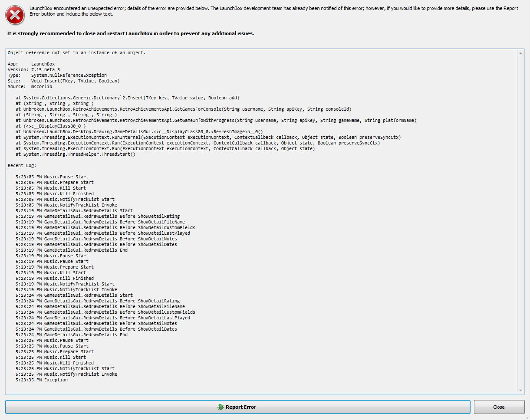The height and width of the screenshot is (420, 530).
Task: Click the red error X icon
Action: point(15,15)
